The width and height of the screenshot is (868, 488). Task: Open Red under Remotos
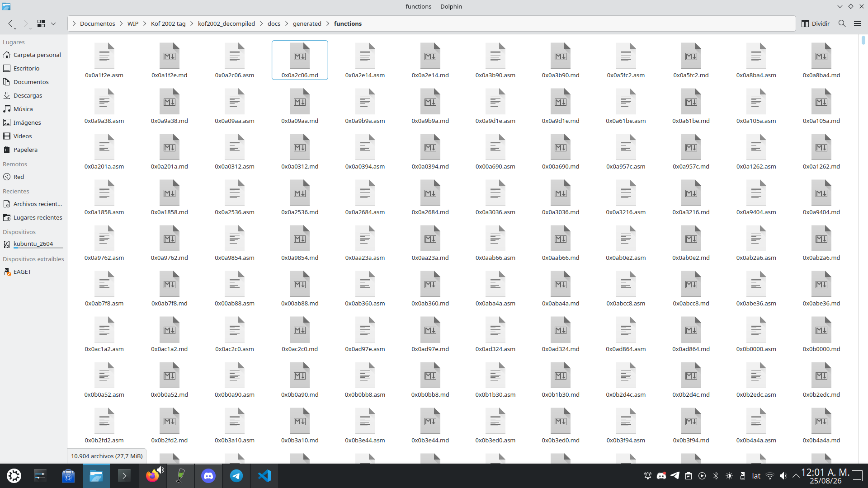[x=33, y=177]
